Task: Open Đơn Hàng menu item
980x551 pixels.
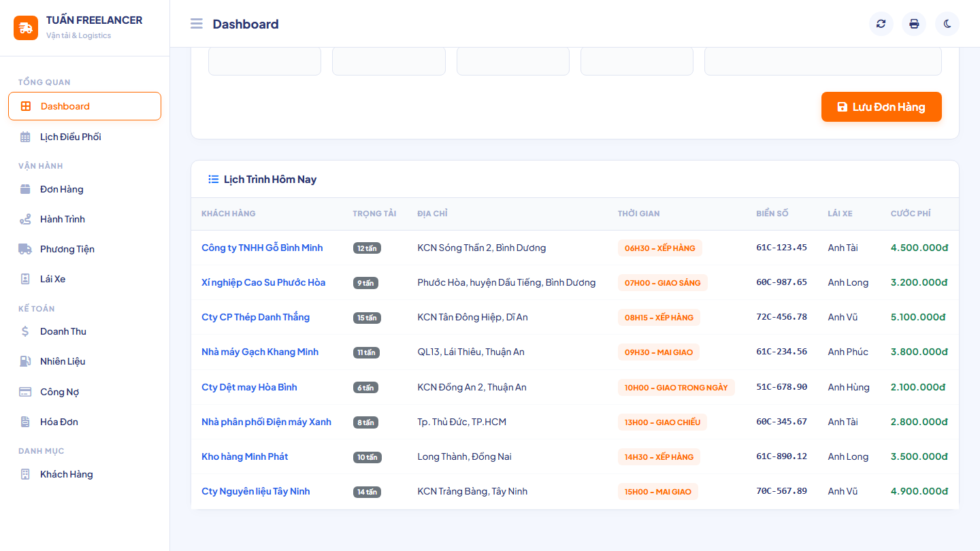Action: point(84,189)
